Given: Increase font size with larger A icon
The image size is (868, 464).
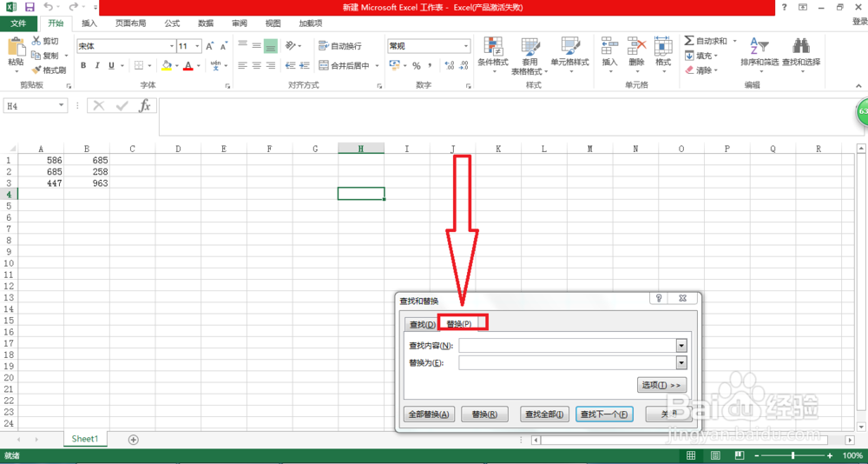Looking at the screenshot, I should [x=210, y=47].
